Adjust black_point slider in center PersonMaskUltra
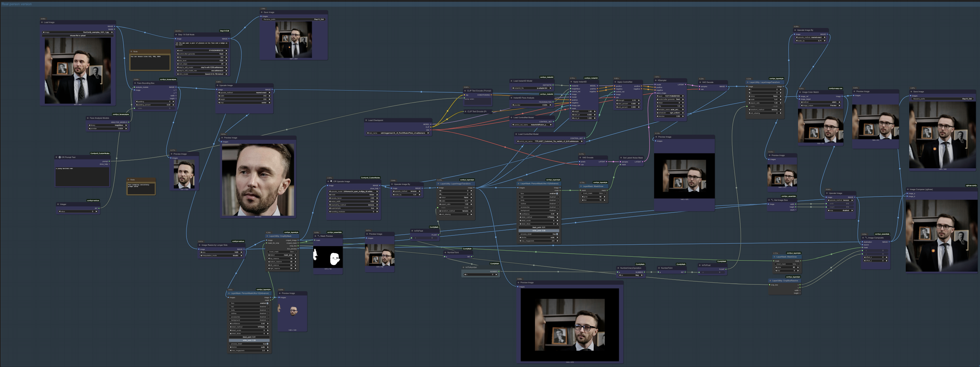 point(539,227)
